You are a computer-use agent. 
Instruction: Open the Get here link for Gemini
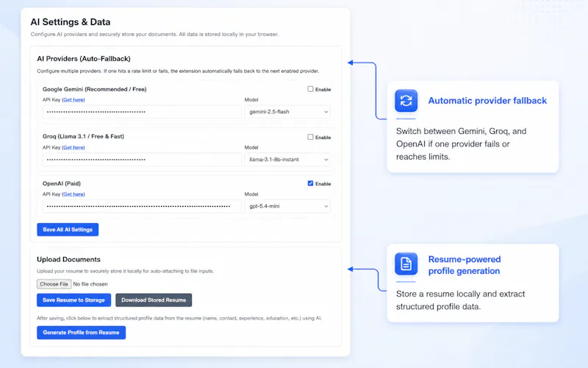(73, 100)
